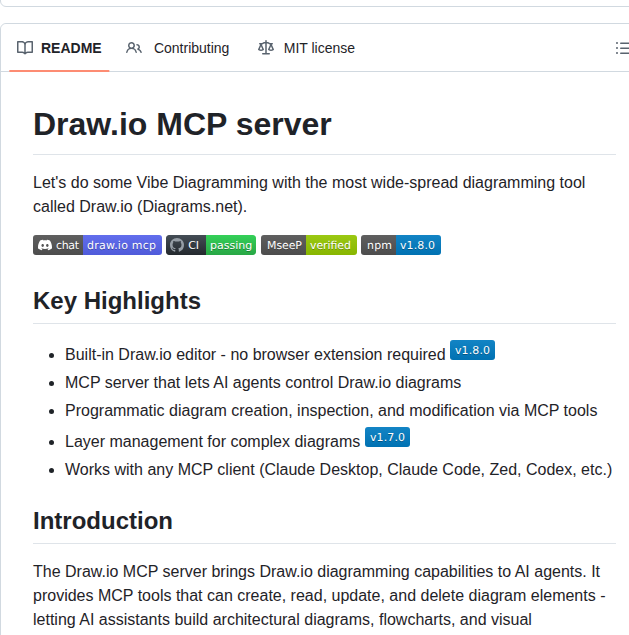The width and height of the screenshot is (629, 635).
Task: Switch to the Contributing tab
Action: [x=177, y=48]
